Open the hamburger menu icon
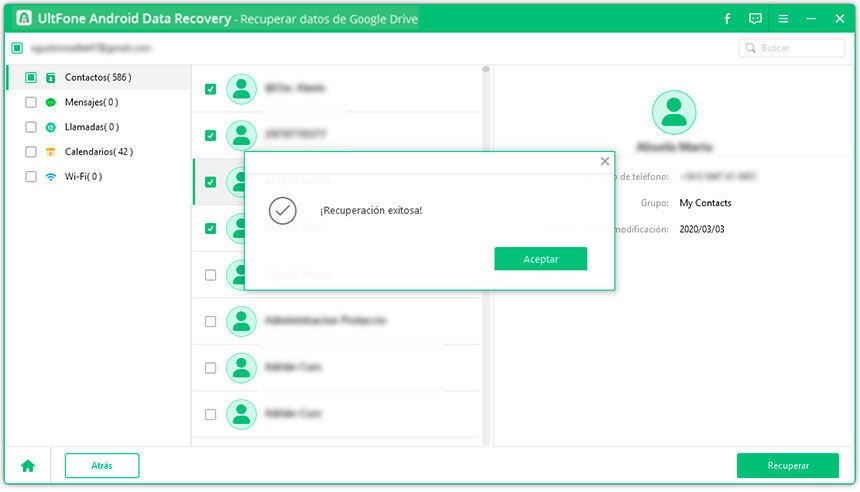The height and width of the screenshot is (492, 860). point(783,19)
